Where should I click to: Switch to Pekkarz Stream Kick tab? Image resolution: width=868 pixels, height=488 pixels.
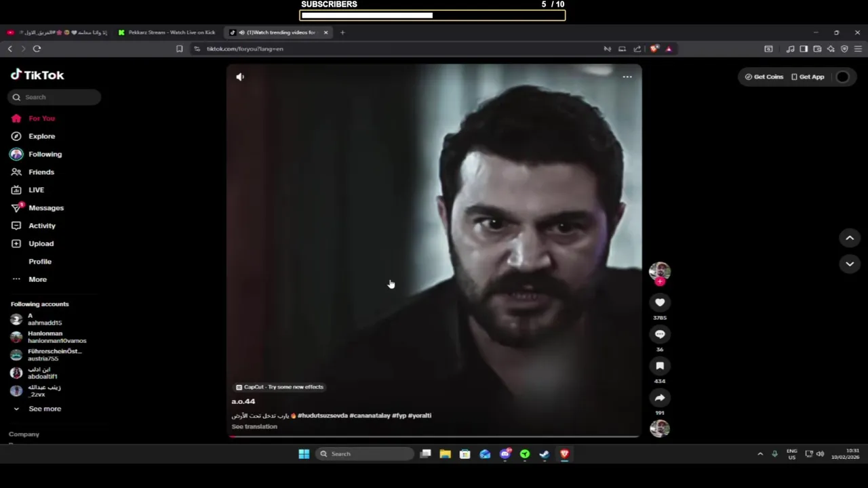[167, 33]
